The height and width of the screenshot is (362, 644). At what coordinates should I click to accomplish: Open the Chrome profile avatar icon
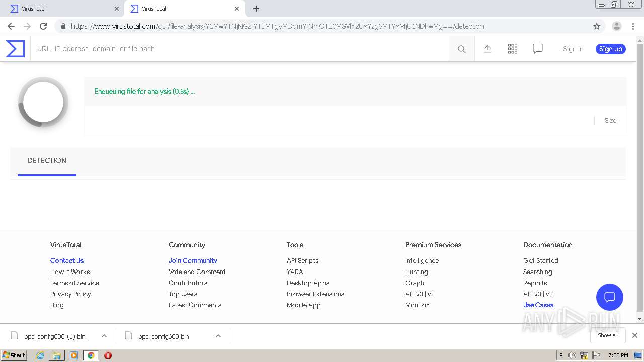(617, 26)
